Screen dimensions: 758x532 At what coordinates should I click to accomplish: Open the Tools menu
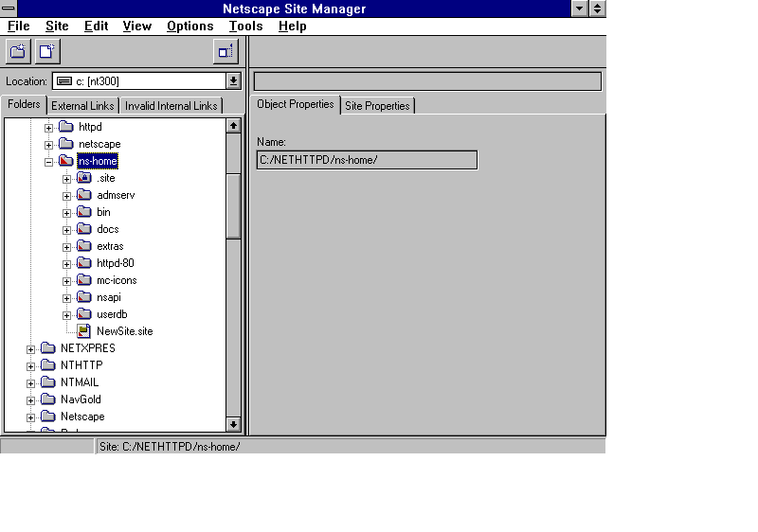(245, 27)
